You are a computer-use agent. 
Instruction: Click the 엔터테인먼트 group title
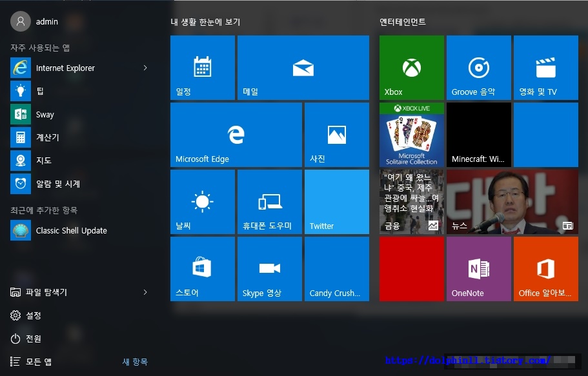click(402, 22)
